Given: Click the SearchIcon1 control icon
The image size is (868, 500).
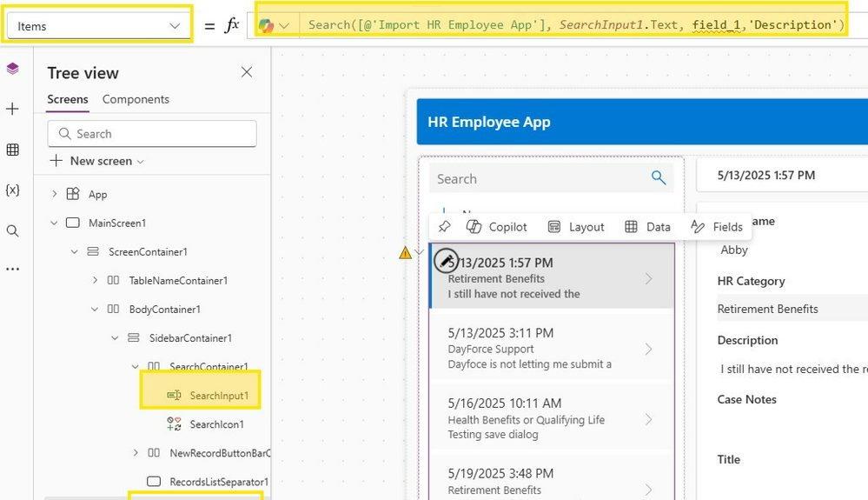Looking at the screenshot, I should (174, 424).
